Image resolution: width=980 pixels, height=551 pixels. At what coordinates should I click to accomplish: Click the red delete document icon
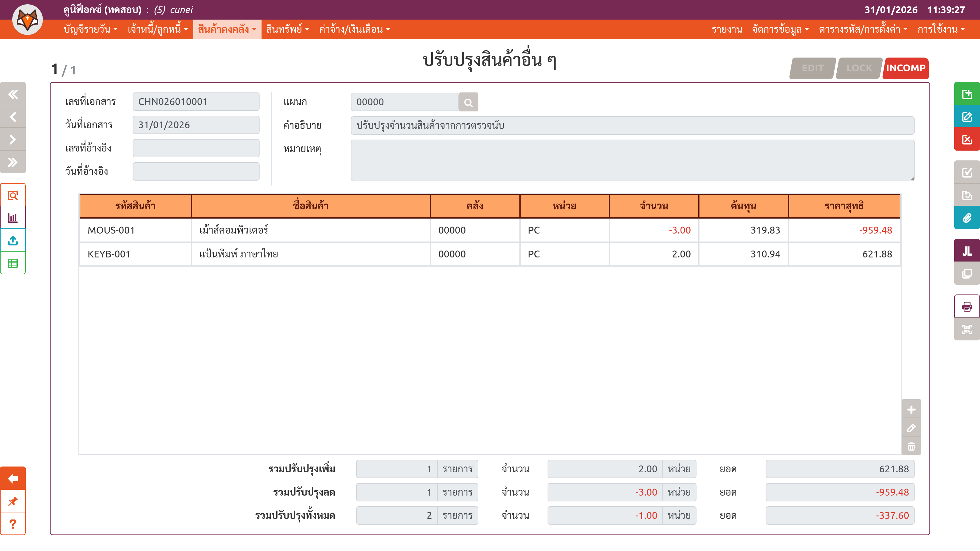pos(967,140)
